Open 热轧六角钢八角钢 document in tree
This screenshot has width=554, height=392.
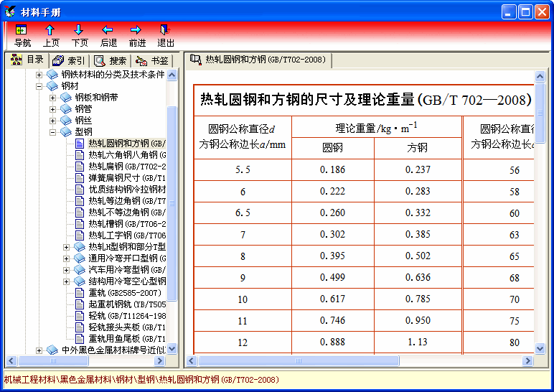[126, 155]
